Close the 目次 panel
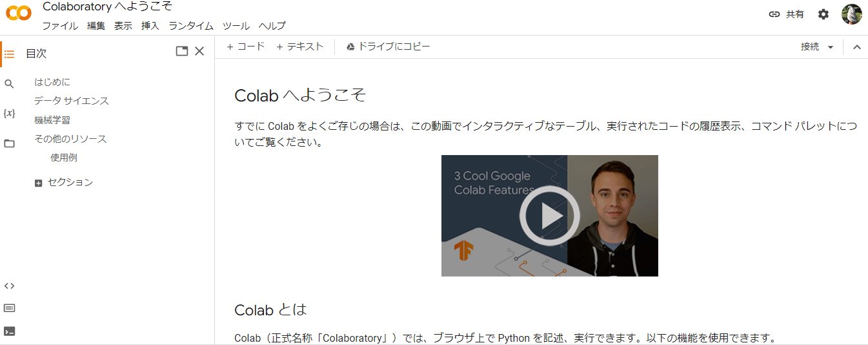 (x=199, y=52)
